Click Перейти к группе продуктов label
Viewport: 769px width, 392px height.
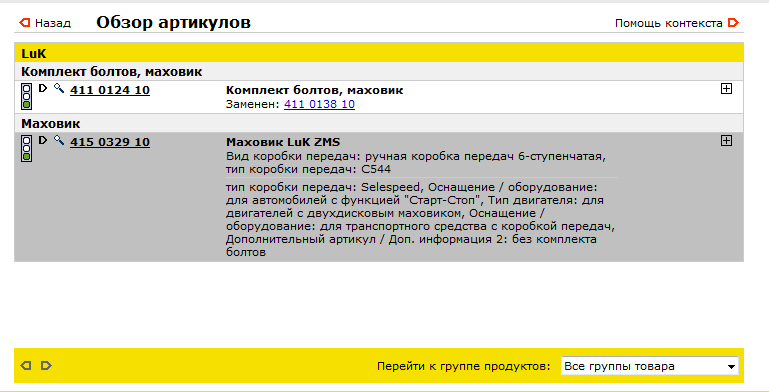(463, 366)
